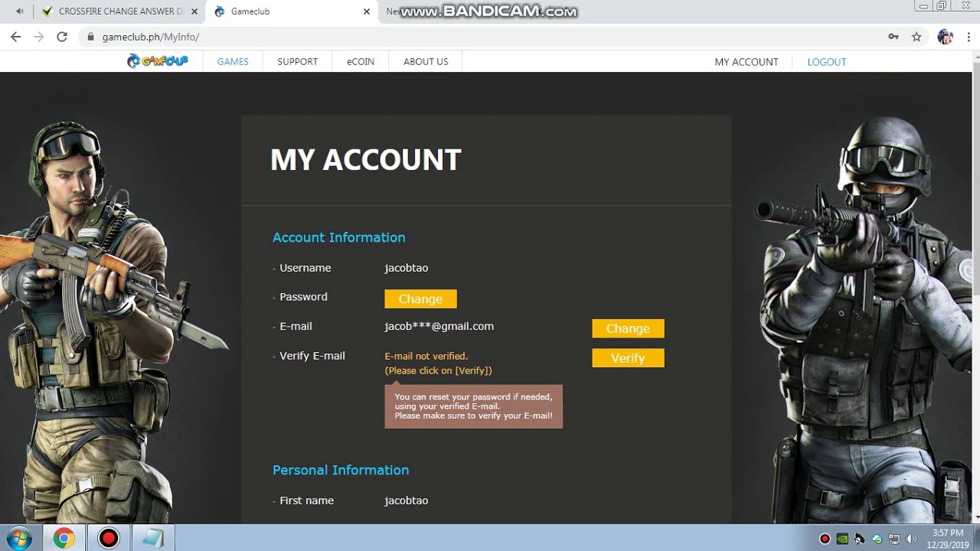This screenshot has height=551, width=980.
Task: Click the First name value jacobtao
Action: 406,500
